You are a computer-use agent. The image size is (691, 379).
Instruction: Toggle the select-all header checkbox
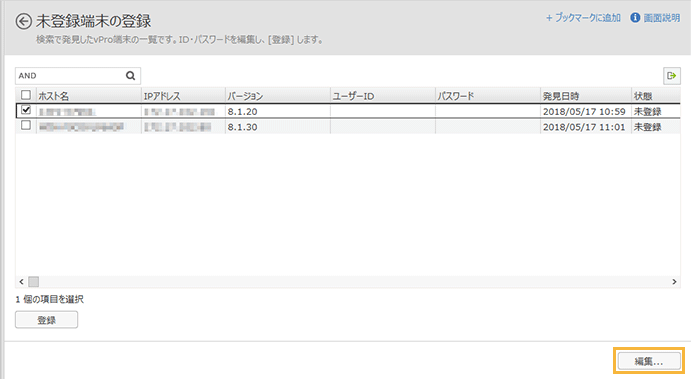tap(26, 95)
